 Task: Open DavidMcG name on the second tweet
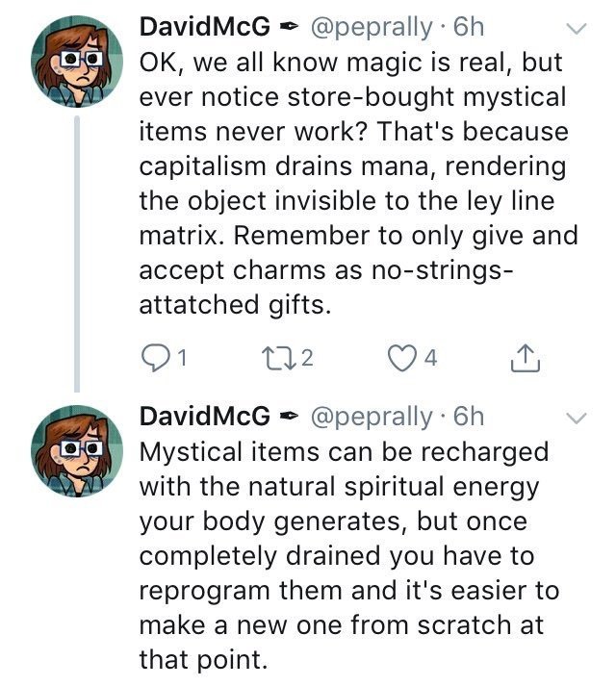pyautogui.click(x=205, y=417)
